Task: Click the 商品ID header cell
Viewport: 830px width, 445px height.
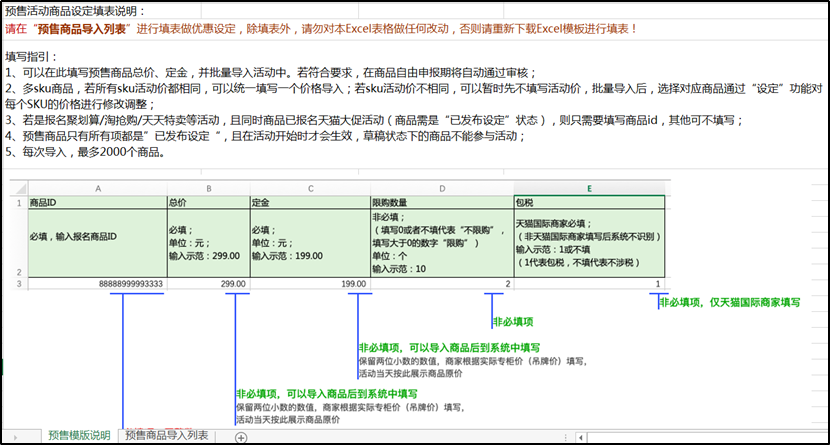Action: coord(97,201)
